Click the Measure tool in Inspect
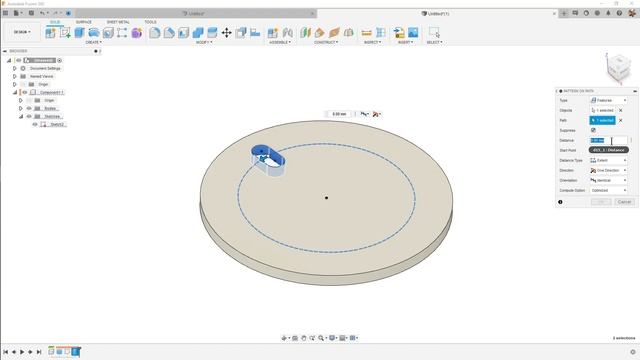The height and width of the screenshot is (360, 640). point(367,33)
